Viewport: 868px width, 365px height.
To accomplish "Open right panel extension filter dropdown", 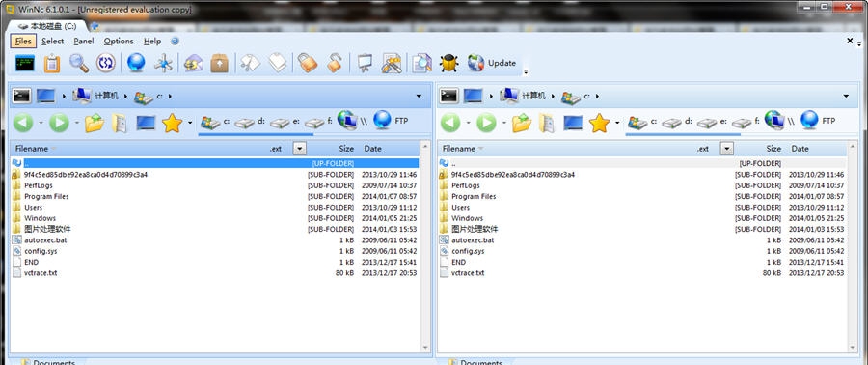I will pos(727,149).
